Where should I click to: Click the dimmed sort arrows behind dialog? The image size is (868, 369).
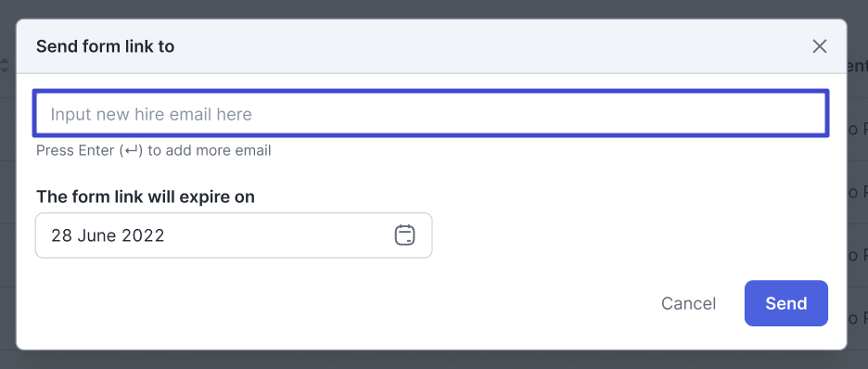pyautogui.click(x=5, y=66)
